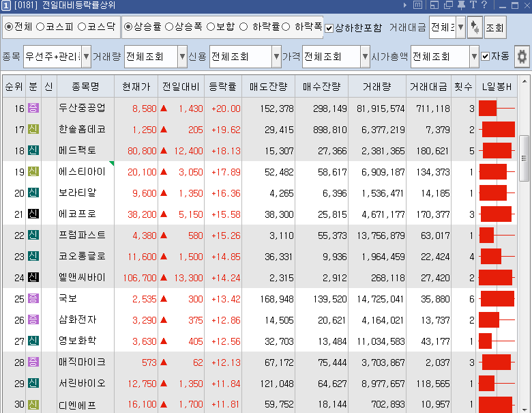Click the overlapping windows icon in title bar
This screenshot has height=413, width=532.
point(448,5)
